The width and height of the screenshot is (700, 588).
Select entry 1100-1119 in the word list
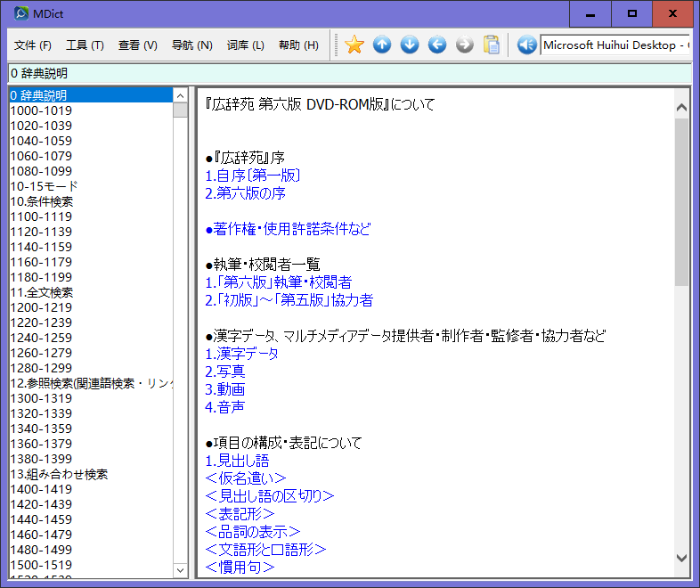pyautogui.click(x=41, y=216)
